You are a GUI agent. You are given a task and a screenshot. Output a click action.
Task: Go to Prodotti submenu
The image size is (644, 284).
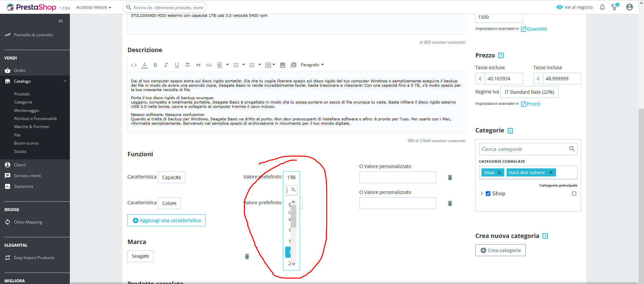tap(22, 94)
